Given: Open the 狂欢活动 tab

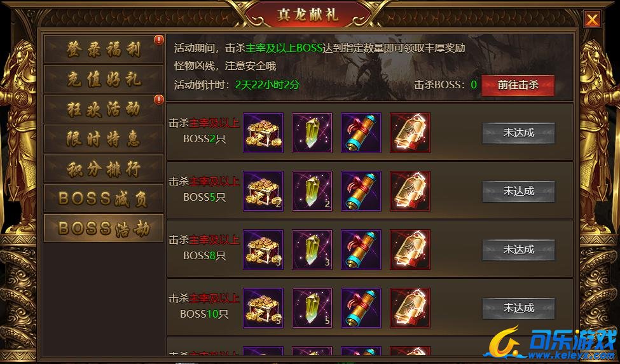Looking at the screenshot, I should tap(104, 109).
